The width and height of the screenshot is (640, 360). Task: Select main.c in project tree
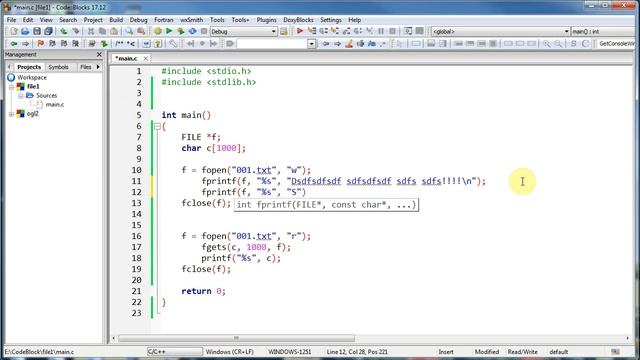(55, 104)
